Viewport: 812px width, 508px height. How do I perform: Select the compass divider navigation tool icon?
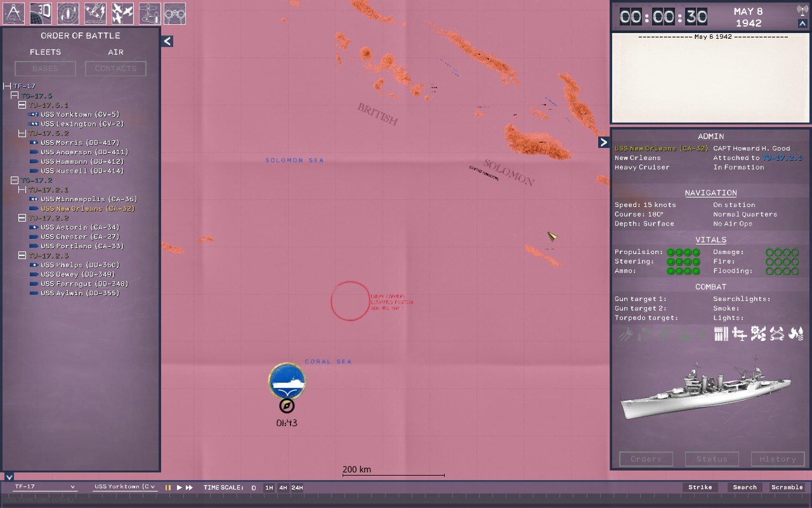(15, 13)
